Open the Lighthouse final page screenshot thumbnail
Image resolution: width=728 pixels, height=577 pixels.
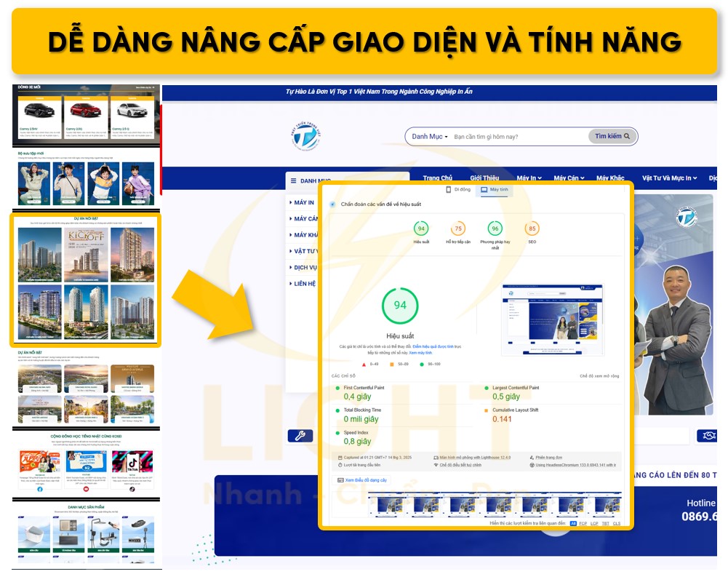553,321
